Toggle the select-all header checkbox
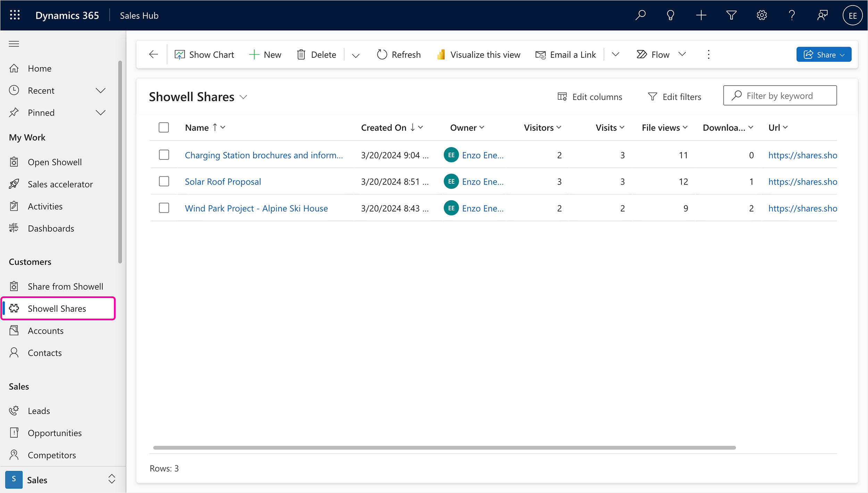This screenshot has width=868, height=493. (164, 128)
